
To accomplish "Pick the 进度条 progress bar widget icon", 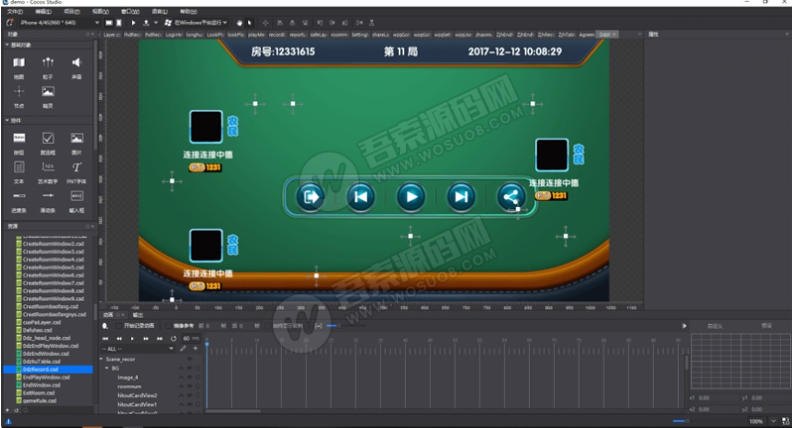I will pos(19,196).
